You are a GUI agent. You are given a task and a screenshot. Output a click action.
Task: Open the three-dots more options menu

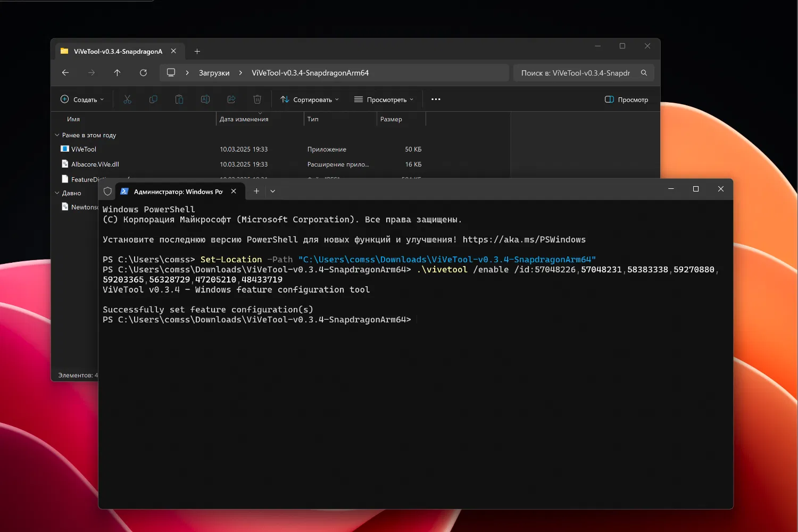coord(436,99)
